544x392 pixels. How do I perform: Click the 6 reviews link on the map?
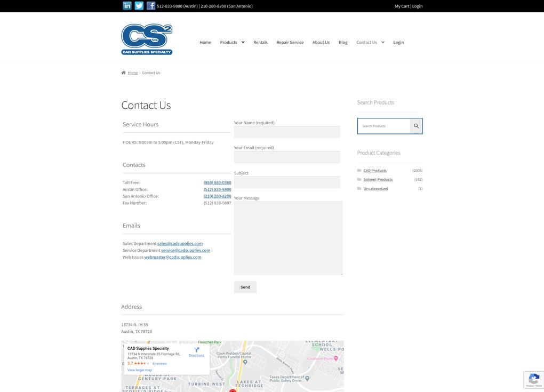click(159, 364)
